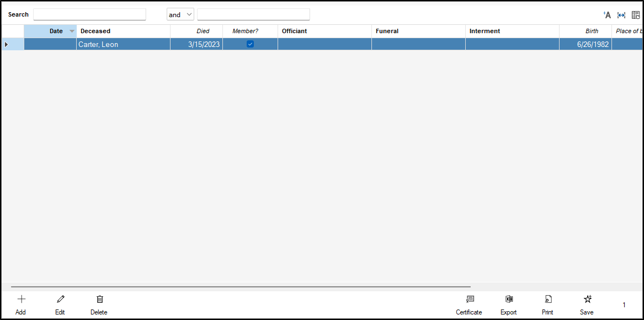Add a new burial record
The width and height of the screenshot is (644, 320).
coord(21,305)
